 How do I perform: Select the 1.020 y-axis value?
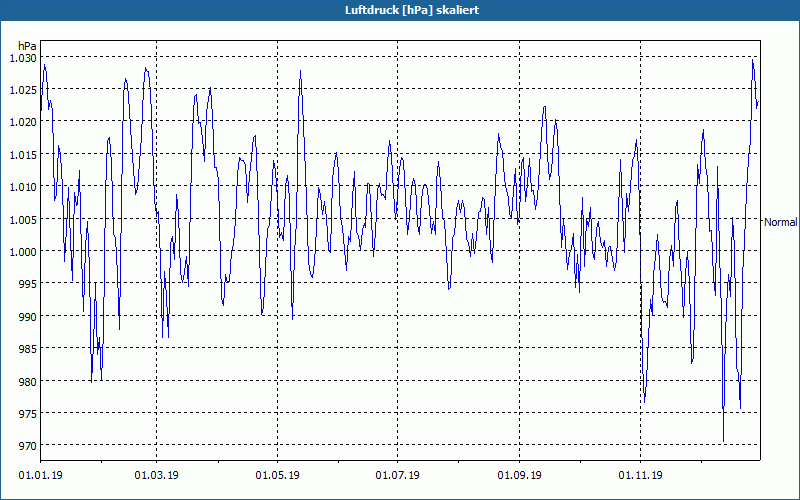[23, 122]
